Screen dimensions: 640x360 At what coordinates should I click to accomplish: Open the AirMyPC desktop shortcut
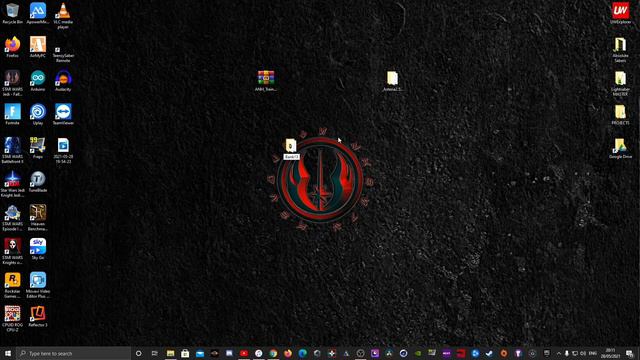(38, 47)
